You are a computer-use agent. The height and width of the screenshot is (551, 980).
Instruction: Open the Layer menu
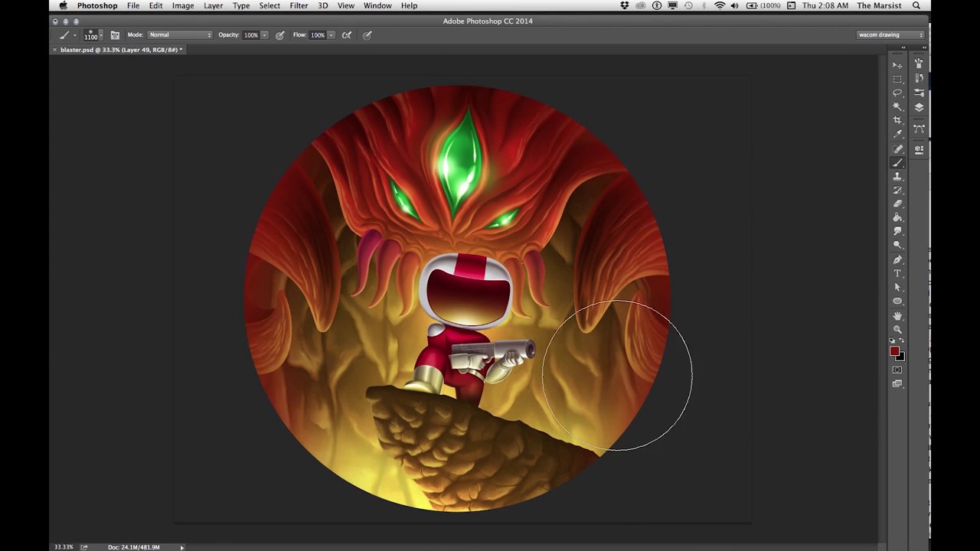pyautogui.click(x=214, y=5)
